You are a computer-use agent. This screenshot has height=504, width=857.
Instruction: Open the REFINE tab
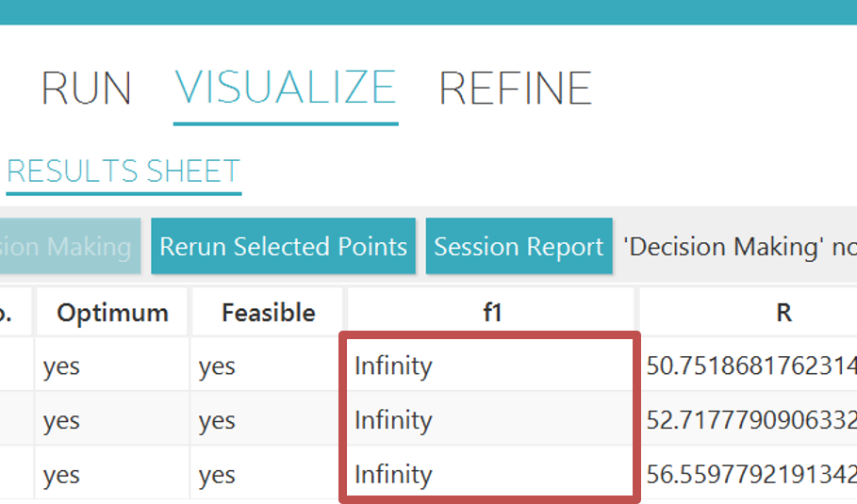click(515, 89)
